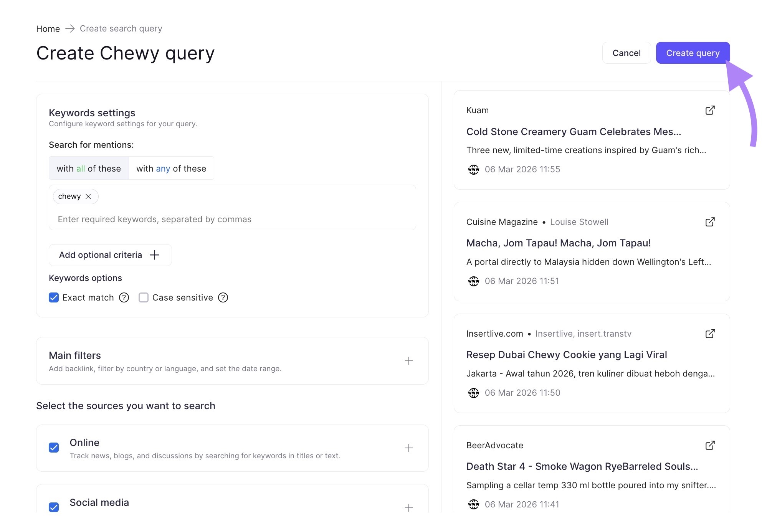Go back via the Home breadcrumb link
This screenshot has height=532, width=767.
pyautogui.click(x=48, y=28)
